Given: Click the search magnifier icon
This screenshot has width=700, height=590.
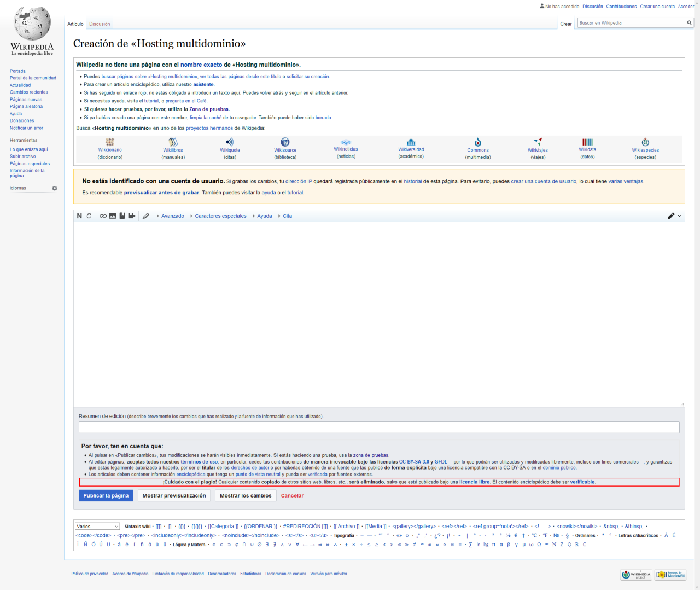Looking at the screenshot, I should pyautogui.click(x=690, y=23).
